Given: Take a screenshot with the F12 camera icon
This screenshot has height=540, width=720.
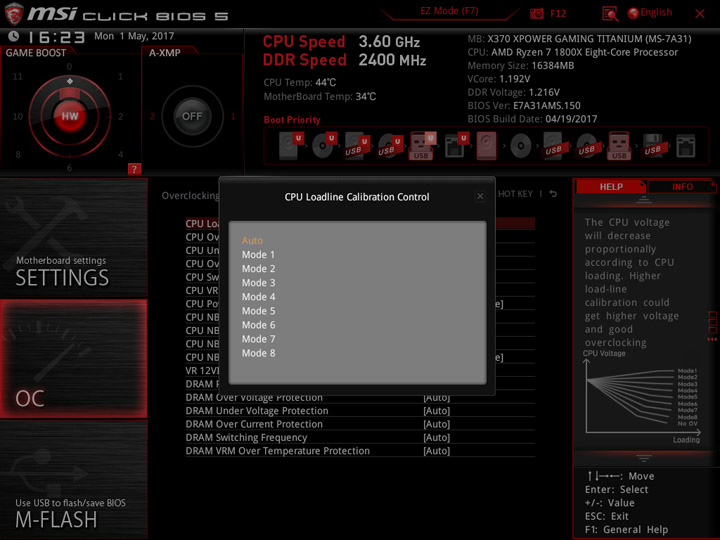Looking at the screenshot, I should click(536, 14).
